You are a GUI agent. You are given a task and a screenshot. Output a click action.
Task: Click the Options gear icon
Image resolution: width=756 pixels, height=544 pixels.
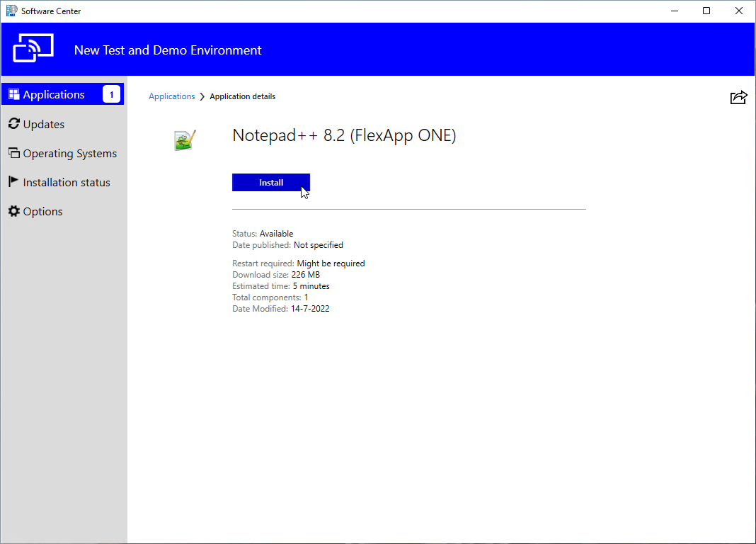pyautogui.click(x=13, y=211)
